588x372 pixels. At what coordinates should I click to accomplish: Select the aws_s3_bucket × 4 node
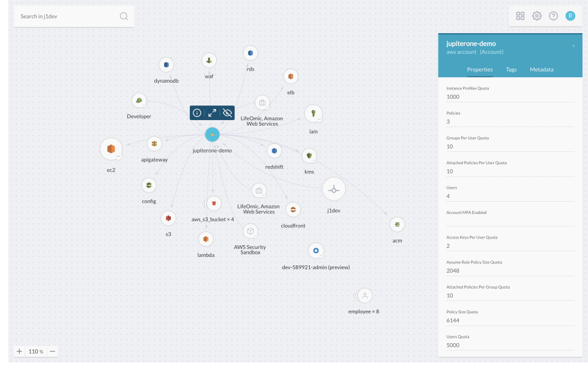[214, 203]
